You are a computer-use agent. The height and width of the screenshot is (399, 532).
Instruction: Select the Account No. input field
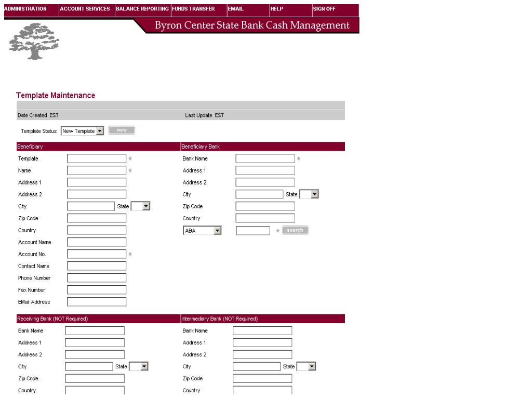[97, 254]
